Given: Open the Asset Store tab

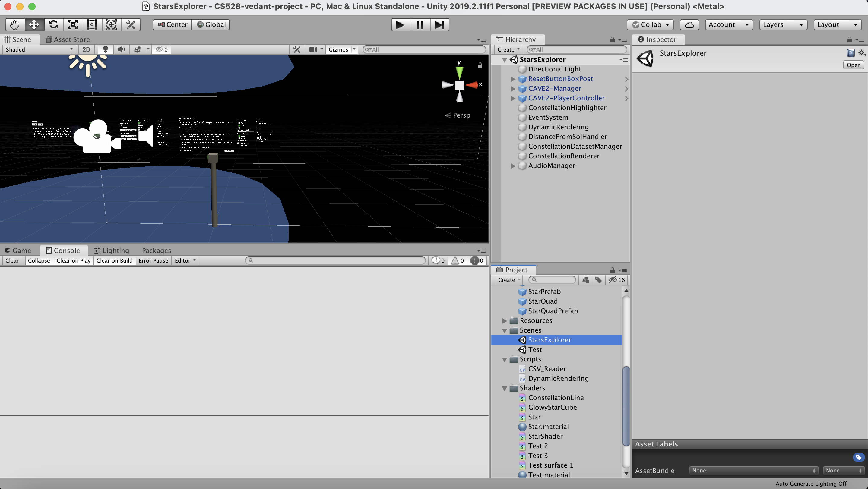Looking at the screenshot, I should pos(68,39).
